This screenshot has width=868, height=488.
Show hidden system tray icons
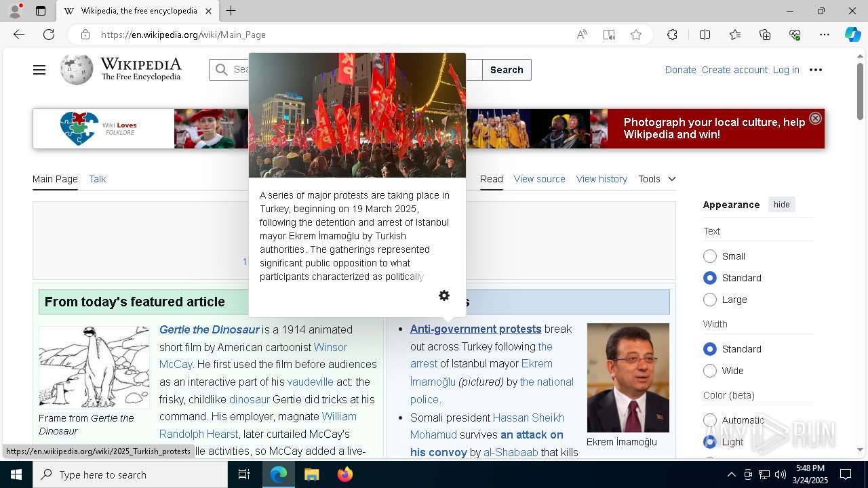coord(731,474)
